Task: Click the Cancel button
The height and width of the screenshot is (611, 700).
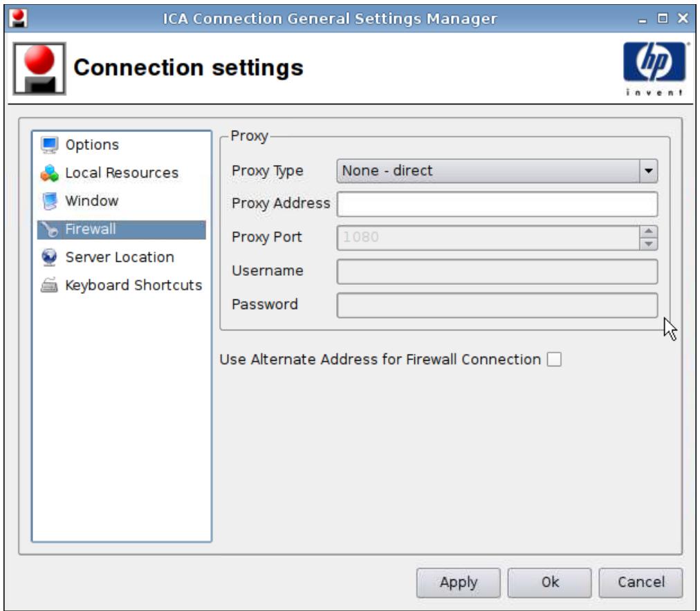Action: (x=641, y=583)
